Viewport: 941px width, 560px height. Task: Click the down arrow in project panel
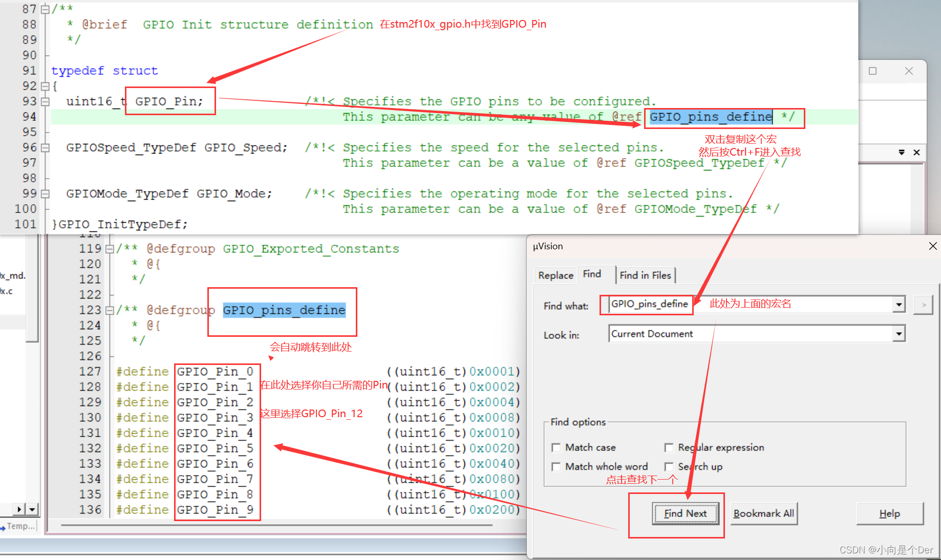(32, 509)
